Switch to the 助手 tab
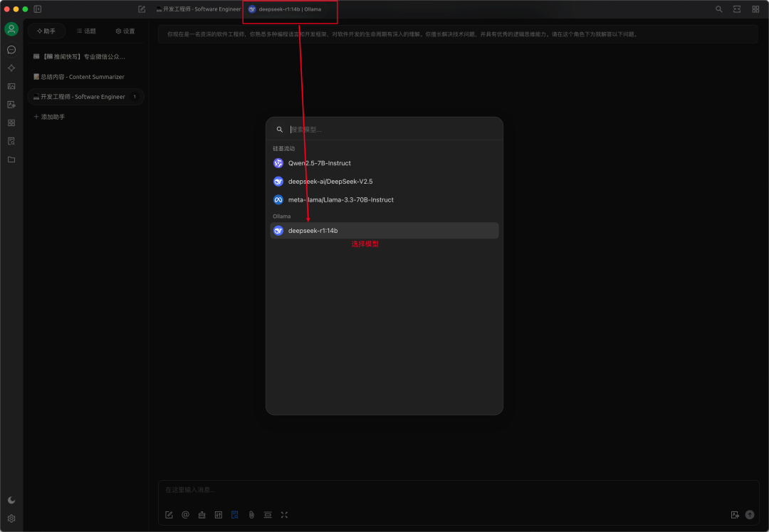 pos(46,31)
